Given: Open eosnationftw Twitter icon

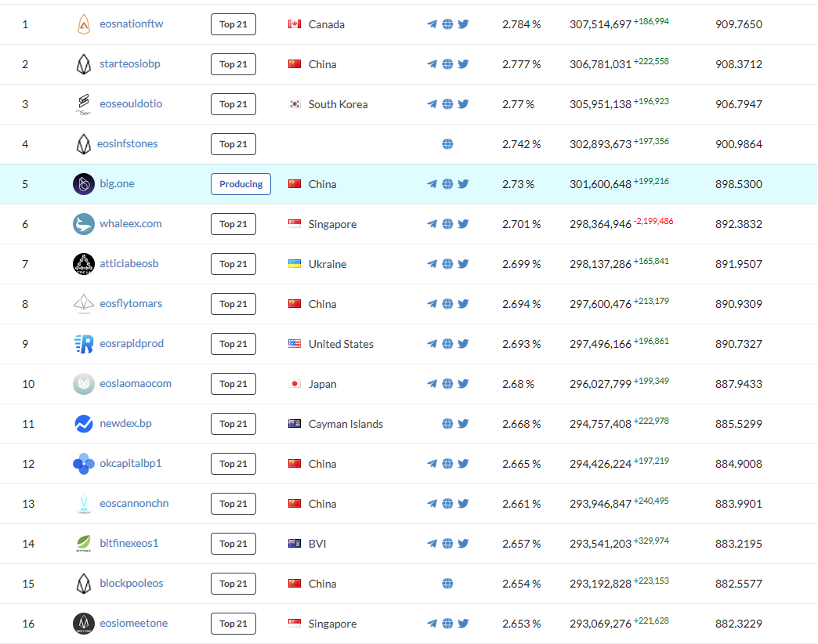Looking at the screenshot, I should point(463,24).
